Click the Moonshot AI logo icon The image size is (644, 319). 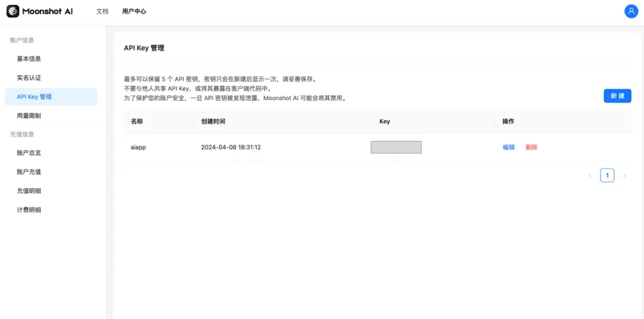click(x=13, y=11)
